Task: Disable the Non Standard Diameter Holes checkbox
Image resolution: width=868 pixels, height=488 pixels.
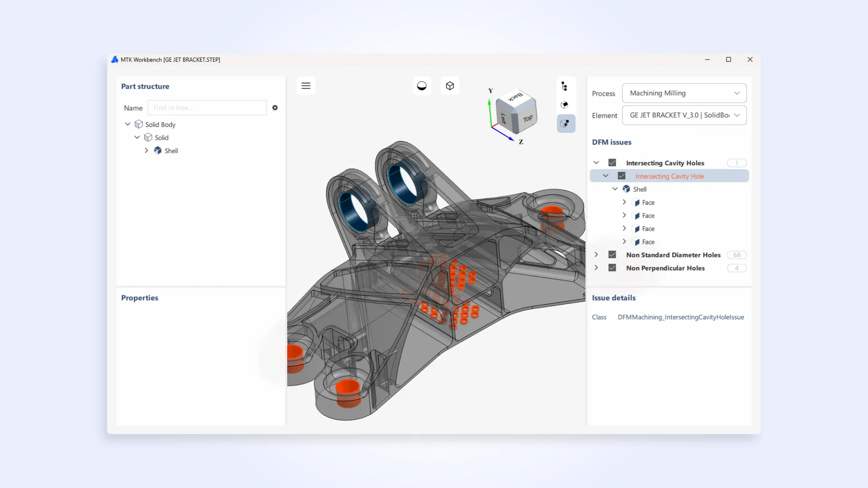Action: coord(612,254)
